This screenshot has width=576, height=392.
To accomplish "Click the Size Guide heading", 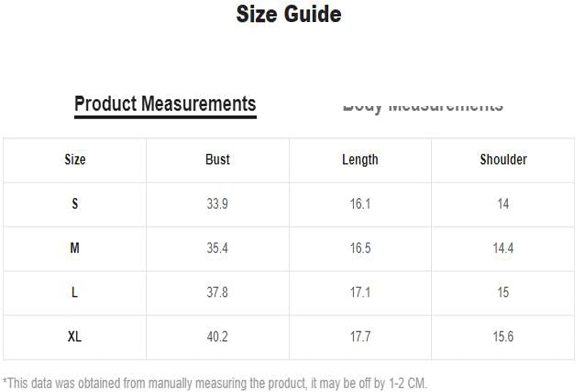I will [288, 14].
